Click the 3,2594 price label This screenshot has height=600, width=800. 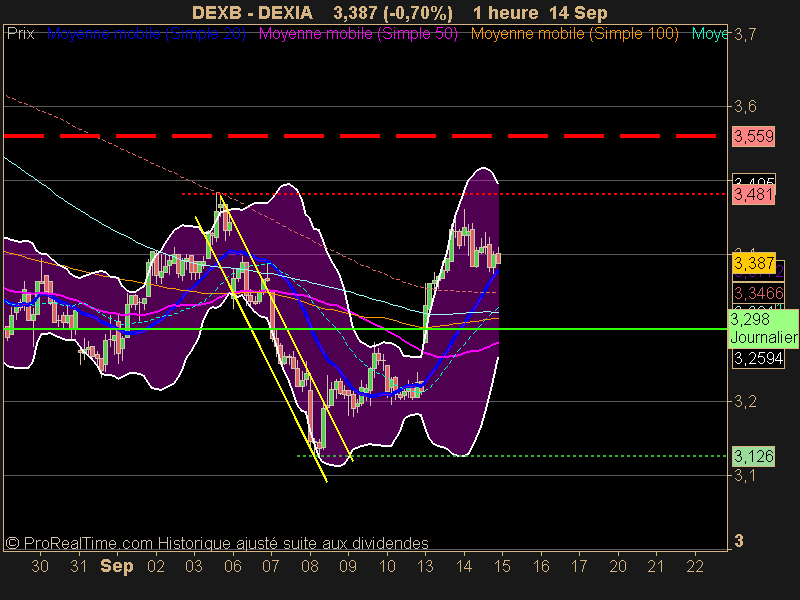click(758, 359)
